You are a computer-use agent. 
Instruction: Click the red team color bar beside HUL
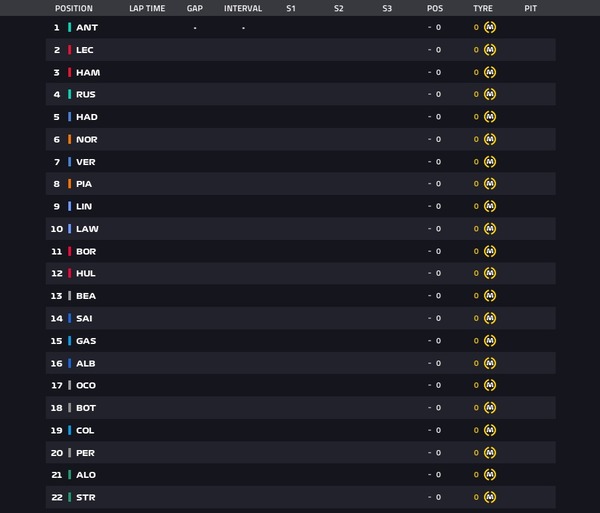point(70,273)
